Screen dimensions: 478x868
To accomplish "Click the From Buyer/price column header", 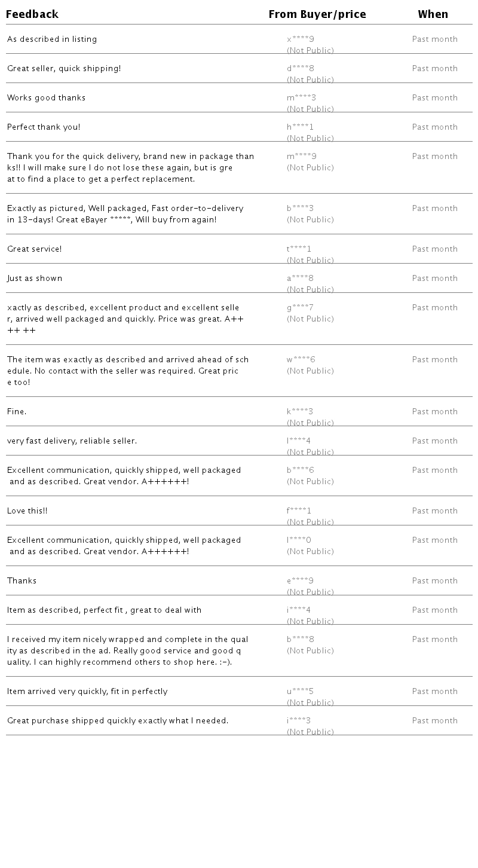I will point(317,14).
